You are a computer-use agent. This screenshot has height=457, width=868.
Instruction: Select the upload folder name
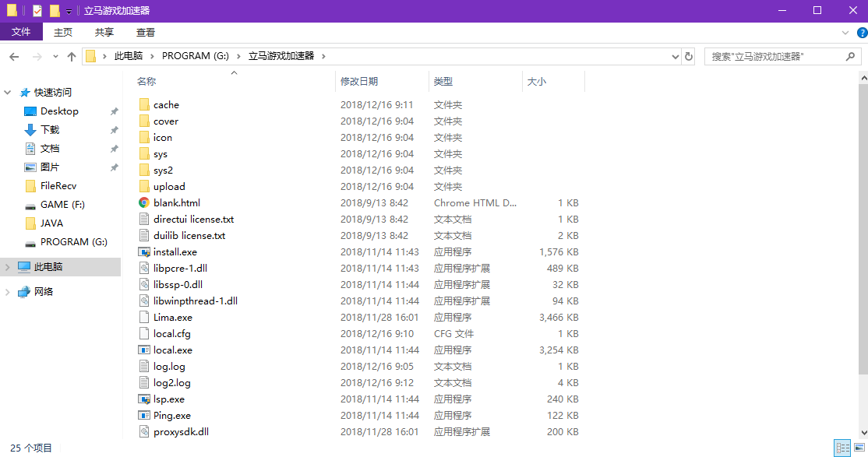(x=169, y=186)
